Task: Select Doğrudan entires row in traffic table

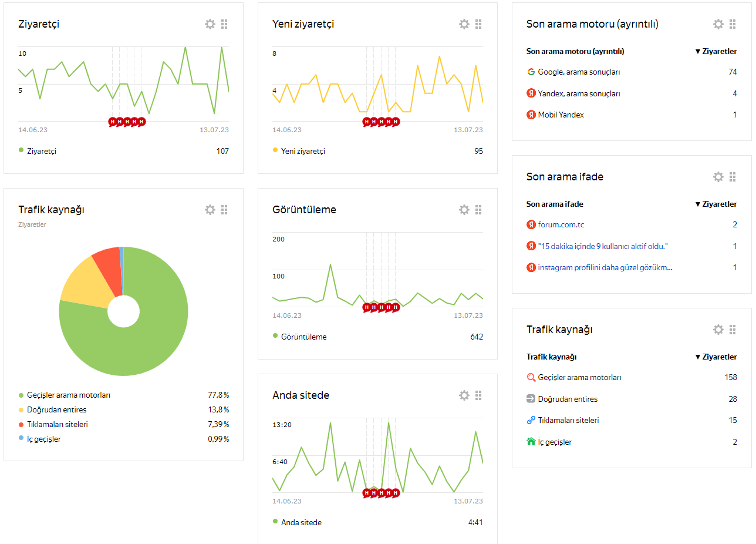Action: (632, 399)
